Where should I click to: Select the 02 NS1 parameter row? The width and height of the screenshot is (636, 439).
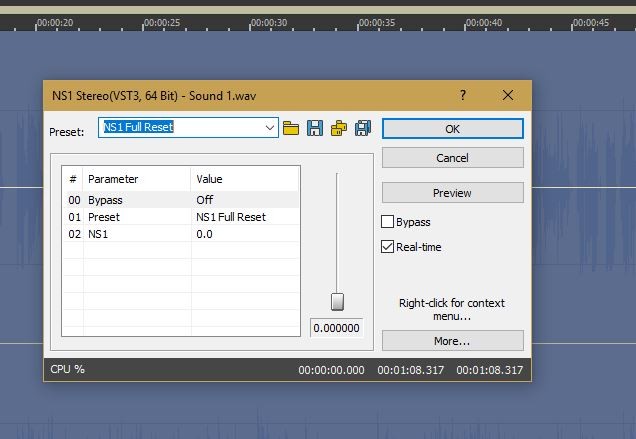coord(181,234)
